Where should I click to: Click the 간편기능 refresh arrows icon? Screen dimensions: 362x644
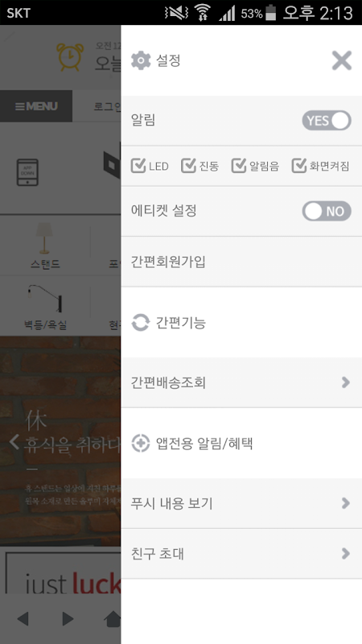click(140, 323)
